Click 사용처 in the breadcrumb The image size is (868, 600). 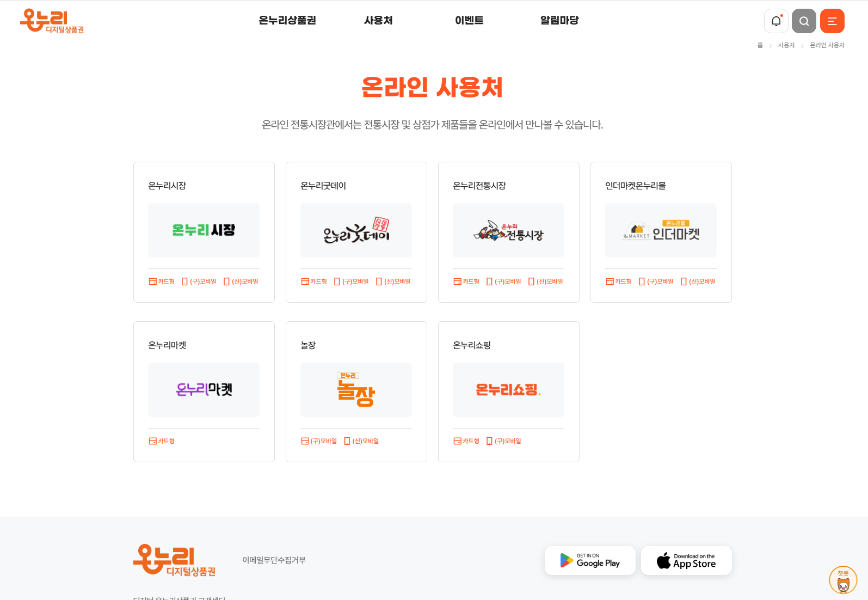(786, 45)
